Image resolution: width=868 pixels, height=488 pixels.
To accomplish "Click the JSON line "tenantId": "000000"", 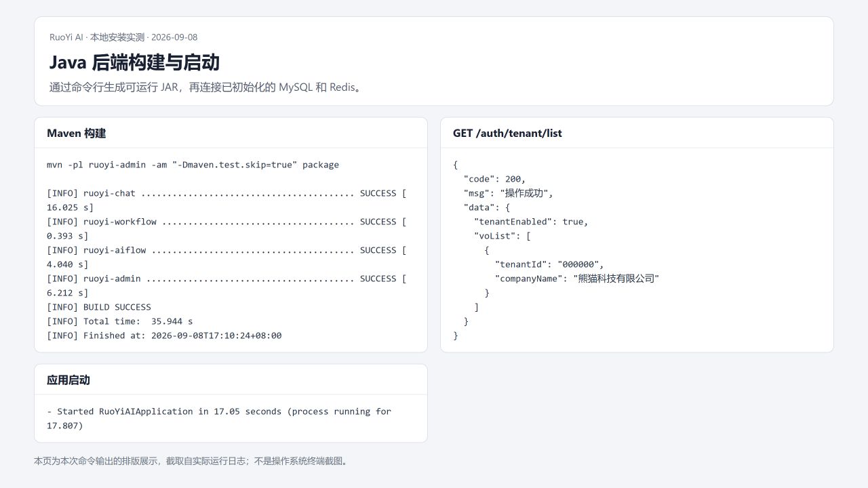I will (549, 264).
